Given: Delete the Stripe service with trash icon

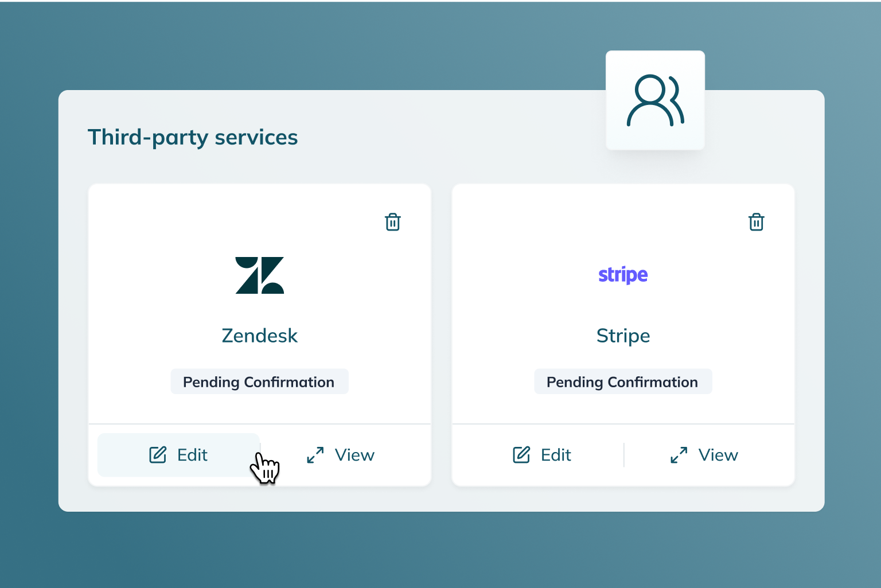Looking at the screenshot, I should coord(757,222).
